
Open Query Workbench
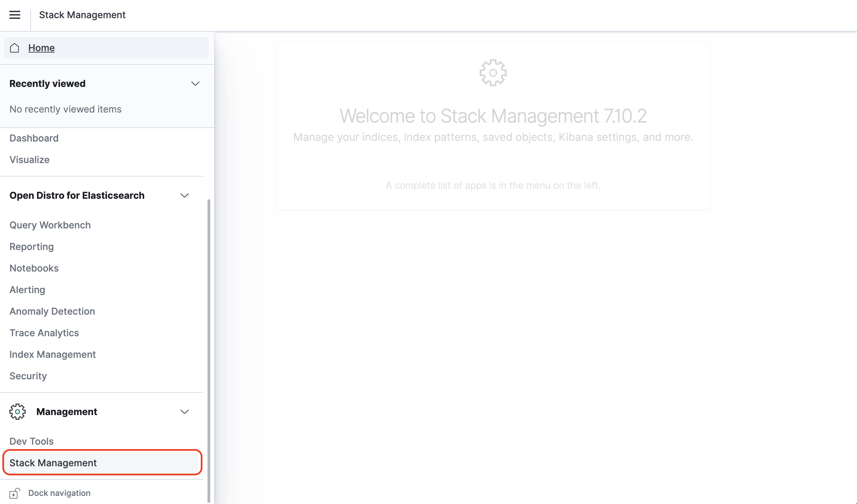[50, 225]
